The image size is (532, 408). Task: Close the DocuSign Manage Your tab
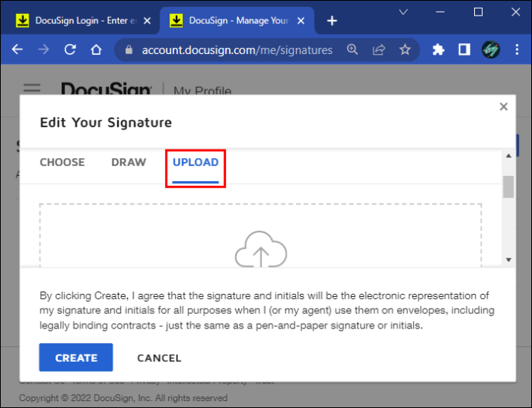pyautogui.click(x=301, y=21)
